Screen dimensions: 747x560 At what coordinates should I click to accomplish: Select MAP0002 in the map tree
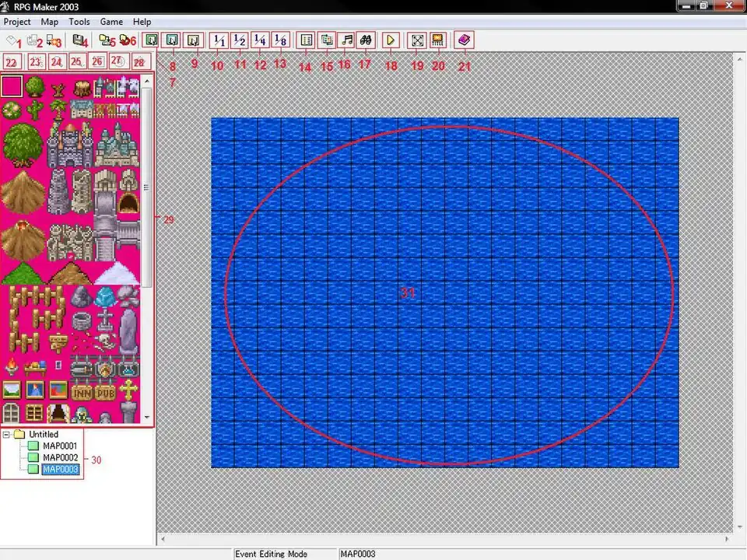pos(59,457)
